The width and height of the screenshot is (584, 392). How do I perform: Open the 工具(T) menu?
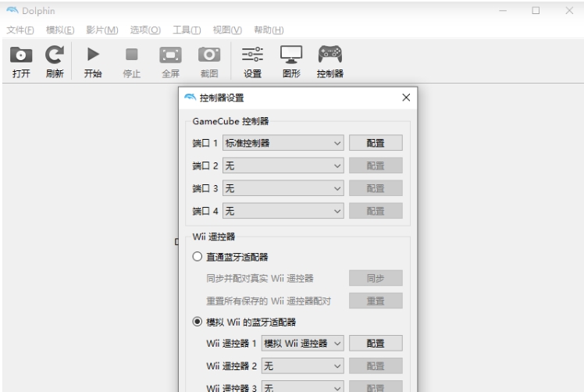tap(187, 30)
